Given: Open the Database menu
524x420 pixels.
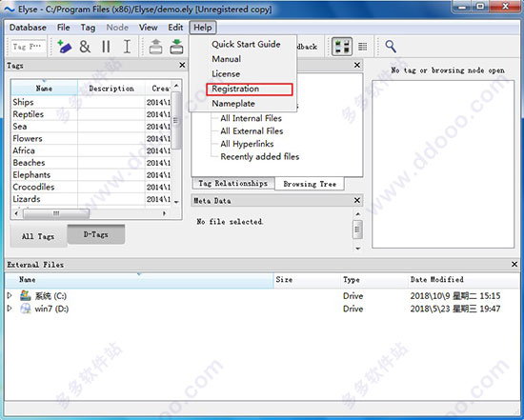Looking at the screenshot, I should click(28, 28).
